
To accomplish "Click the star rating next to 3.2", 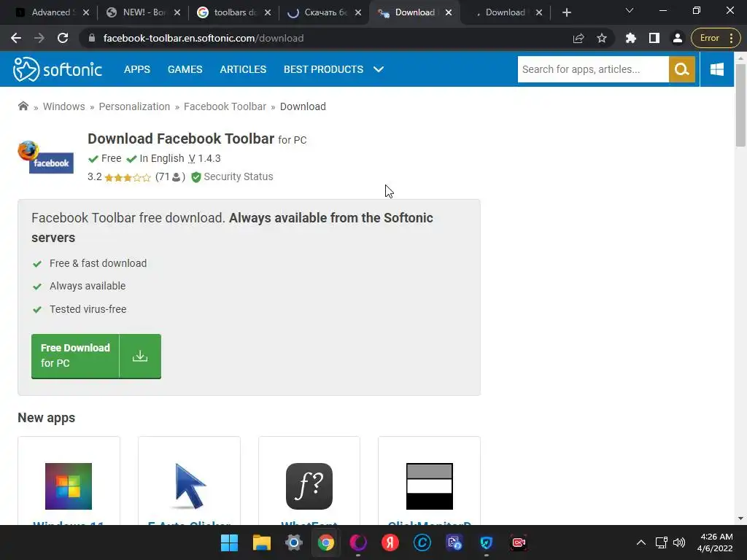I will [127, 177].
